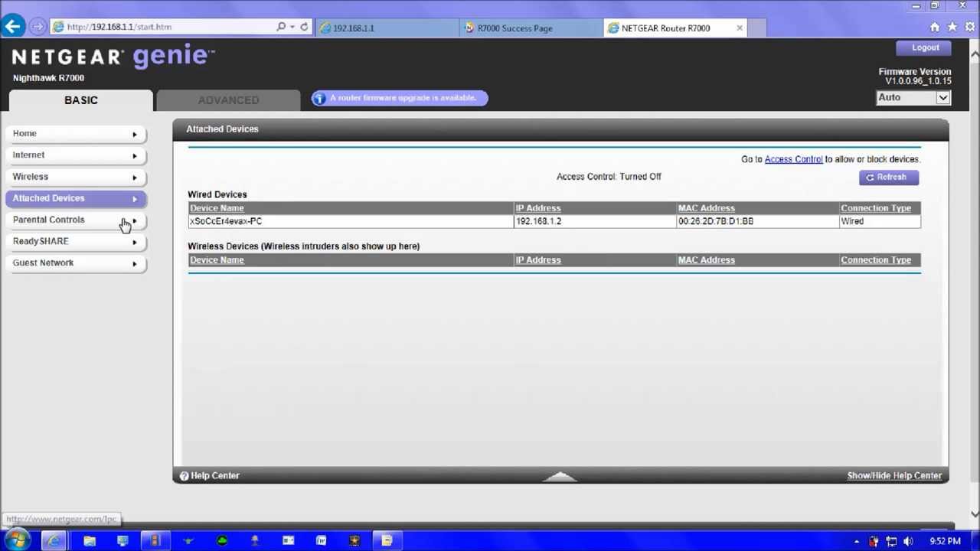This screenshot has height=551, width=980.
Task: Switch to the 192.168.1.1 browser tab
Action: 388,28
